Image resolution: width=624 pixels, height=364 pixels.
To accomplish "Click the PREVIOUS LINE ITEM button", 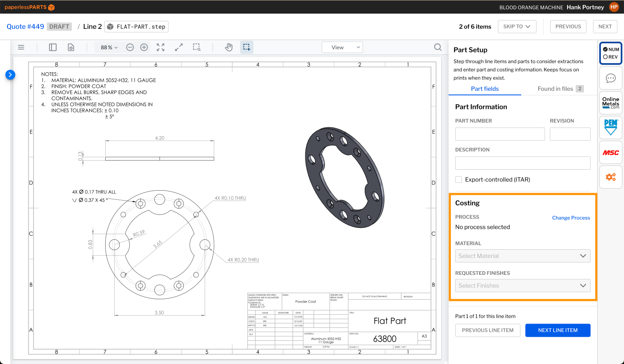I will [488, 330].
